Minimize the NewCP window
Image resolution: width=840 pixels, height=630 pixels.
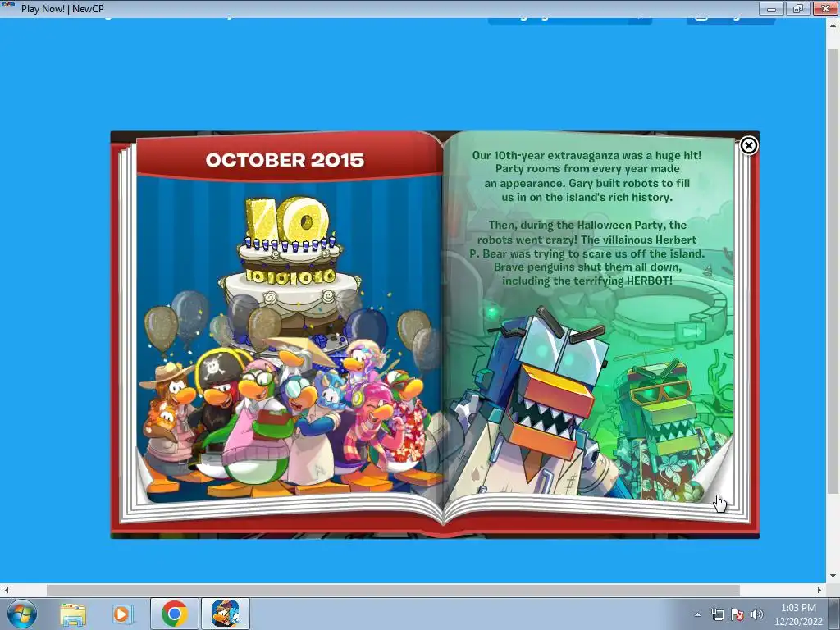tap(771, 8)
